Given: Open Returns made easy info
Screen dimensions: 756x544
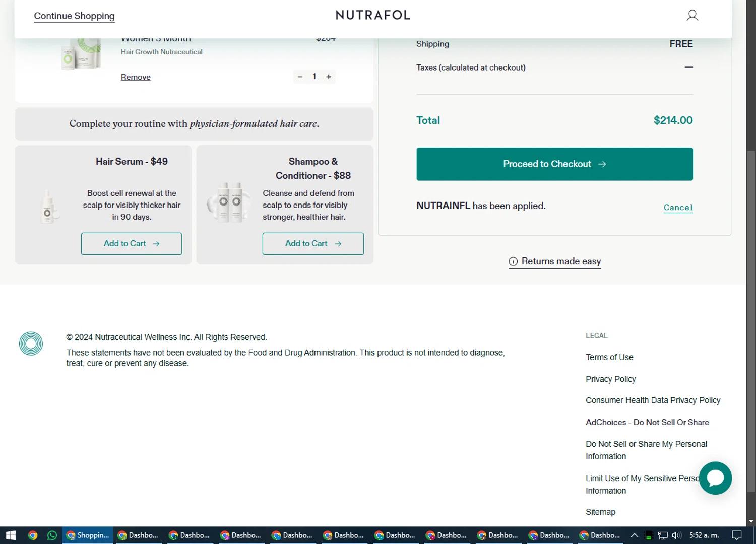Looking at the screenshot, I should (554, 261).
